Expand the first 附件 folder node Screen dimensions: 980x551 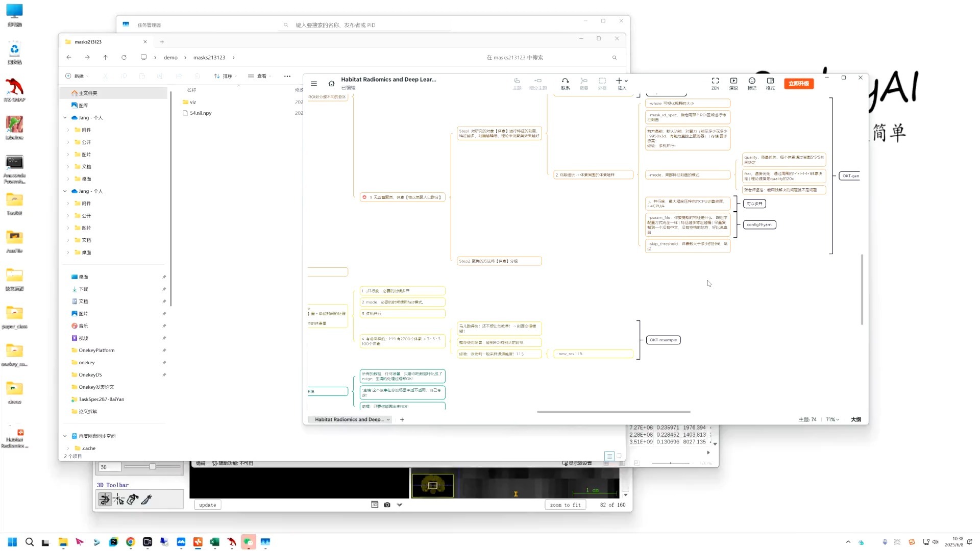[x=68, y=130]
